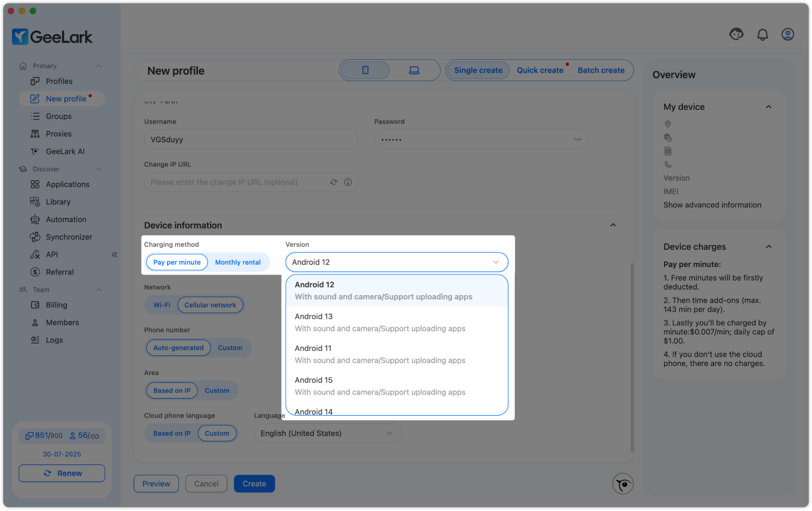812x511 pixels.
Task: Click the Referral dollar icon
Action: click(35, 272)
